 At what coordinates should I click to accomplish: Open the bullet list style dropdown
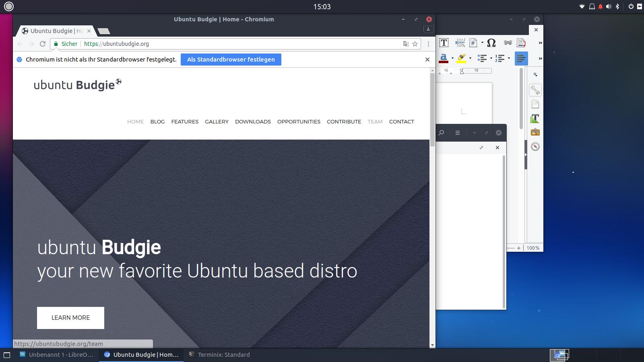tap(491, 58)
